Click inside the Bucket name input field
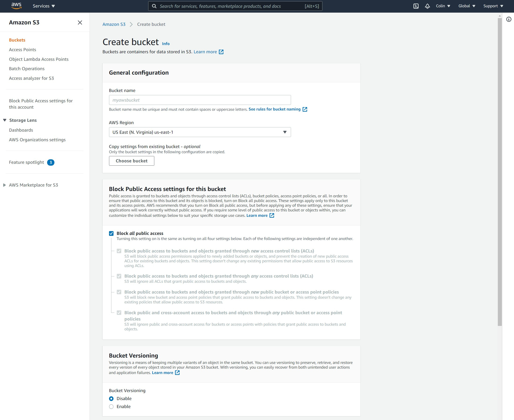Image resolution: width=514 pixels, height=420 pixels. pyautogui.click(x=200, y=100)
